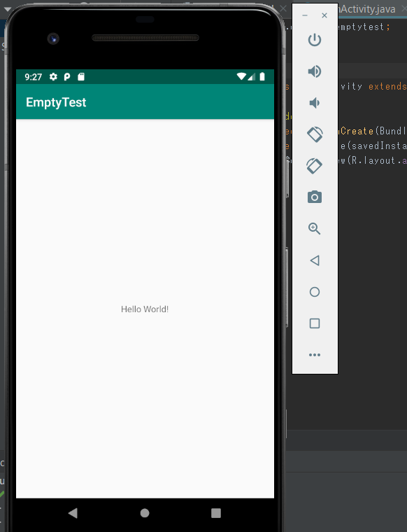407x532 pixels.
Task: Tap the P icon in the phone status bar
Action: pos(67,77)
